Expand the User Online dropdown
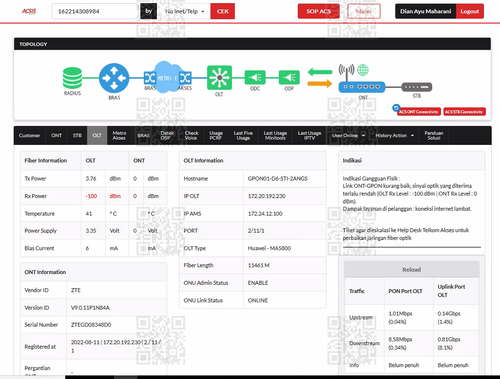The image size is (500, 379). click(348, 135)
